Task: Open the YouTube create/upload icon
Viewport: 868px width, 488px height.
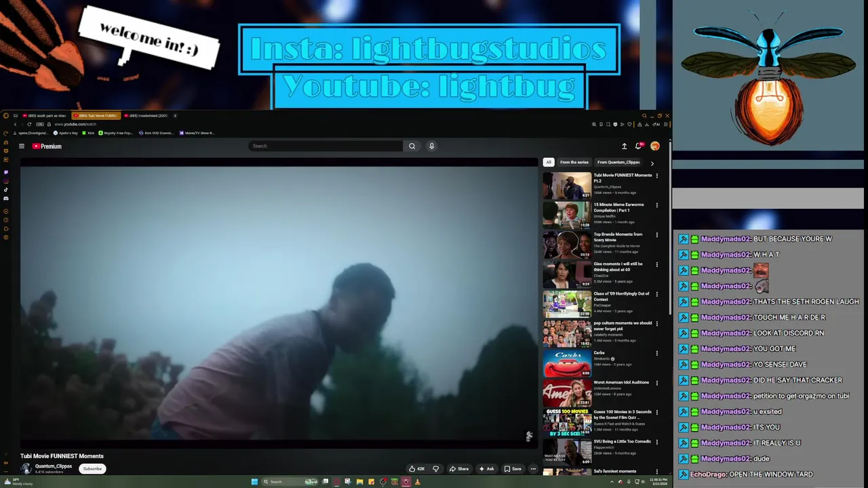Action: (x=625, y=146)
